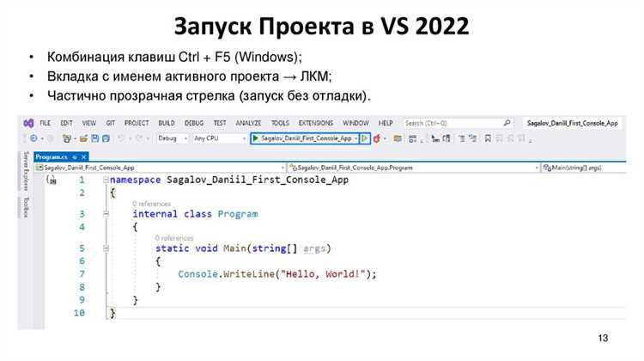Screen dimensions: 644x361
Task: Click the browser window icon in the toolbar
Action: (x=413, y=139)
